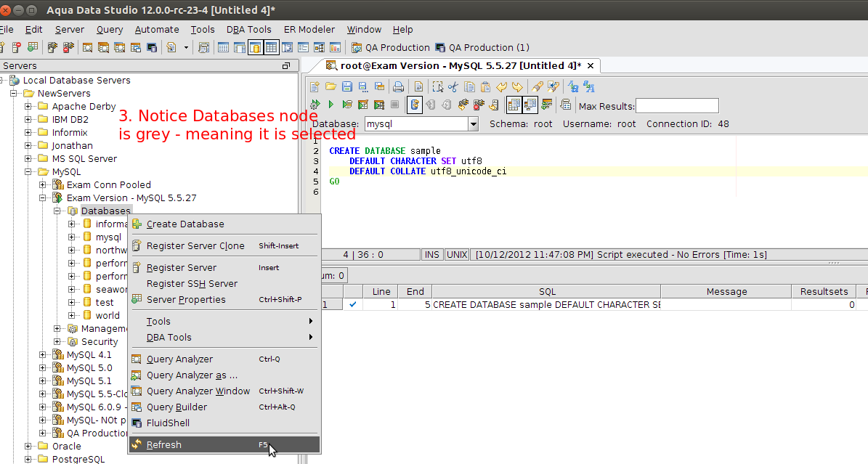
Task: Click the Message column header
Action: [x=726, y=291]
